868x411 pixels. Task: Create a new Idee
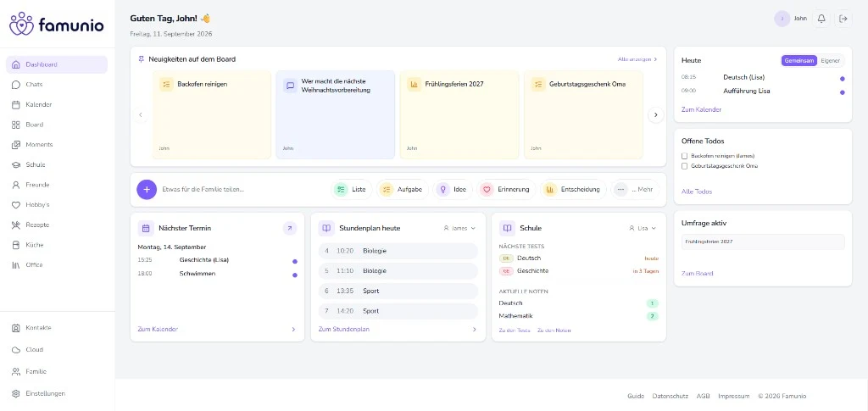[453, 189]
